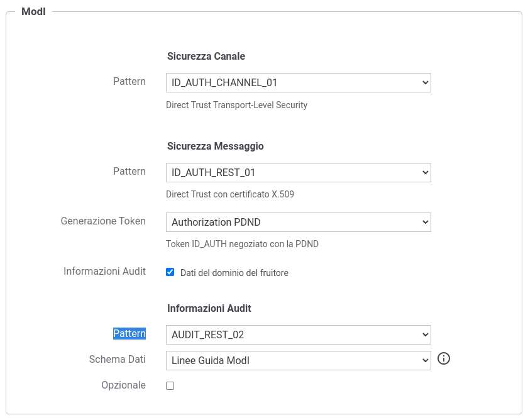Click the Pattern label under Sicurezza Canale
This screenshot has width=528, height=420.
pyautogui.click(x=129, y=81)
